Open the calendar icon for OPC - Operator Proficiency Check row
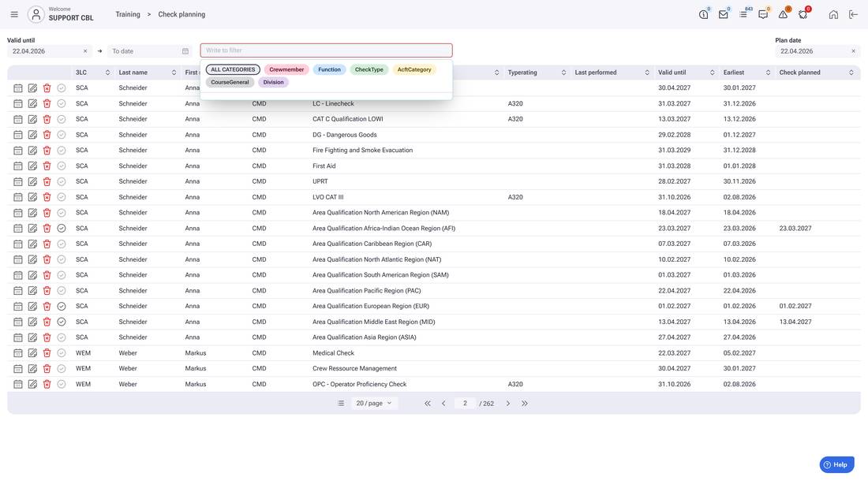 pyautogui.click(x=17, y=384)
